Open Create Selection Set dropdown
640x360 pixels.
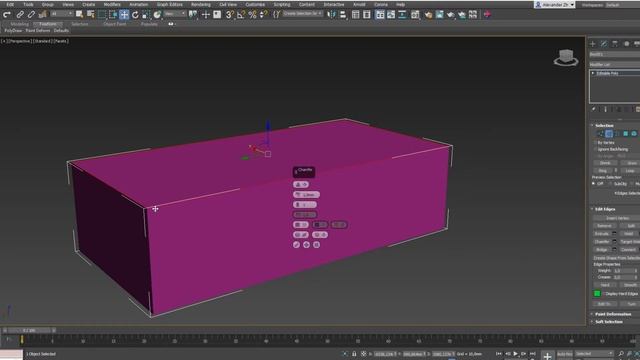[x=302, y=14]
